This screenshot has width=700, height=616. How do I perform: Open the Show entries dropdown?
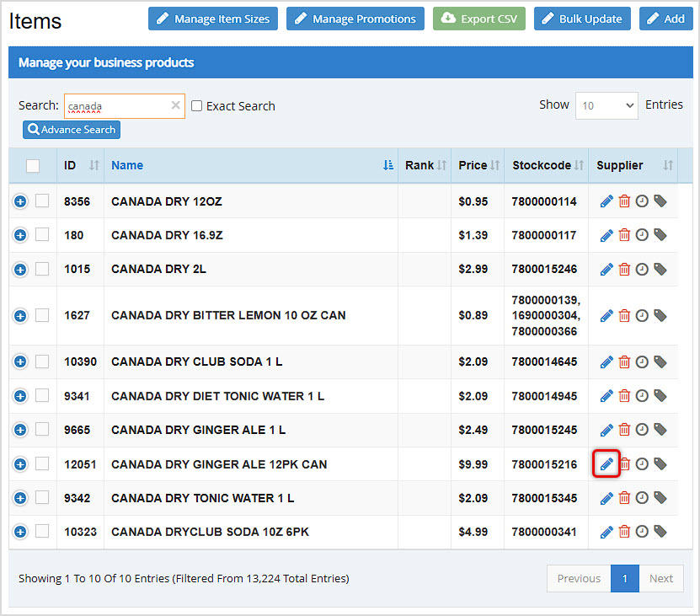coord(606,106)
